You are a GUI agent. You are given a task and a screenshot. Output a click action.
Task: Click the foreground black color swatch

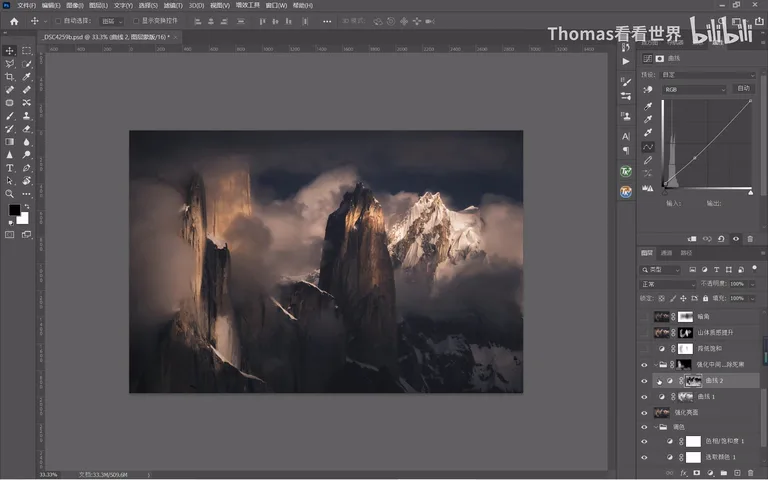(14, 210)
